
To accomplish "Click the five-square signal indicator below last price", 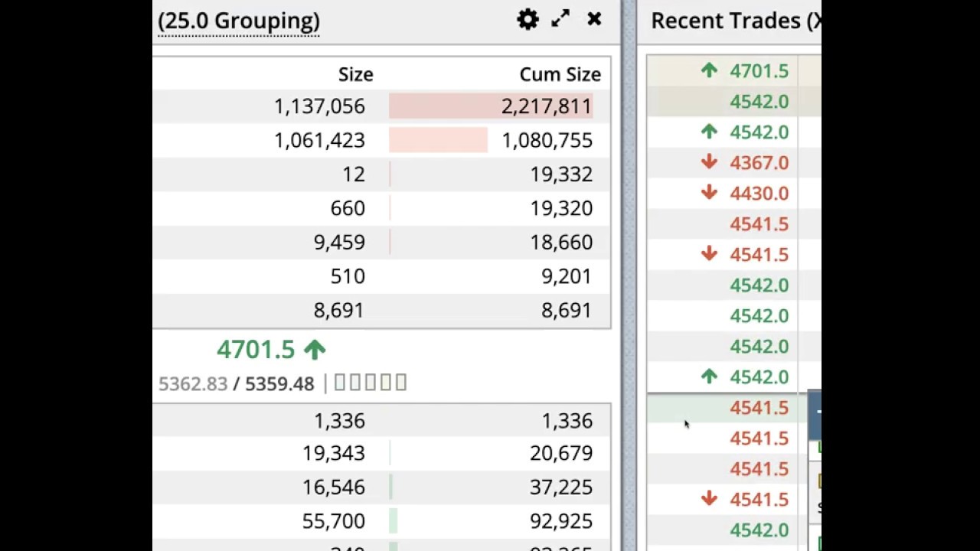I will pos(371,383).
